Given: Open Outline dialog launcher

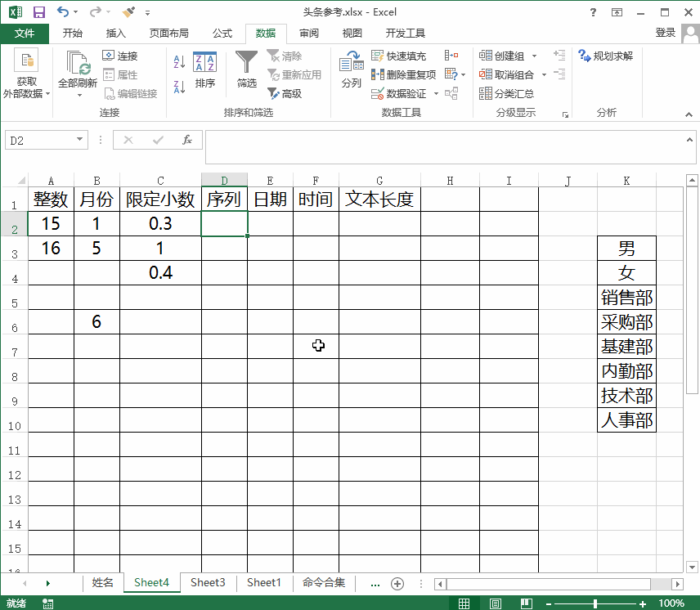Looking at the screenshot, I should point(565,114).
